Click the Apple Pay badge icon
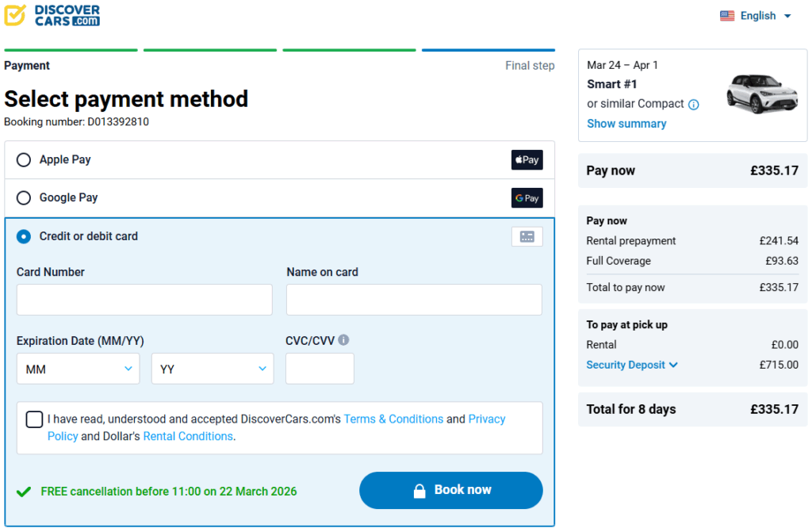The width and height of the screenshot is (812, 532). pyautogui.click(x=527, y=159)
